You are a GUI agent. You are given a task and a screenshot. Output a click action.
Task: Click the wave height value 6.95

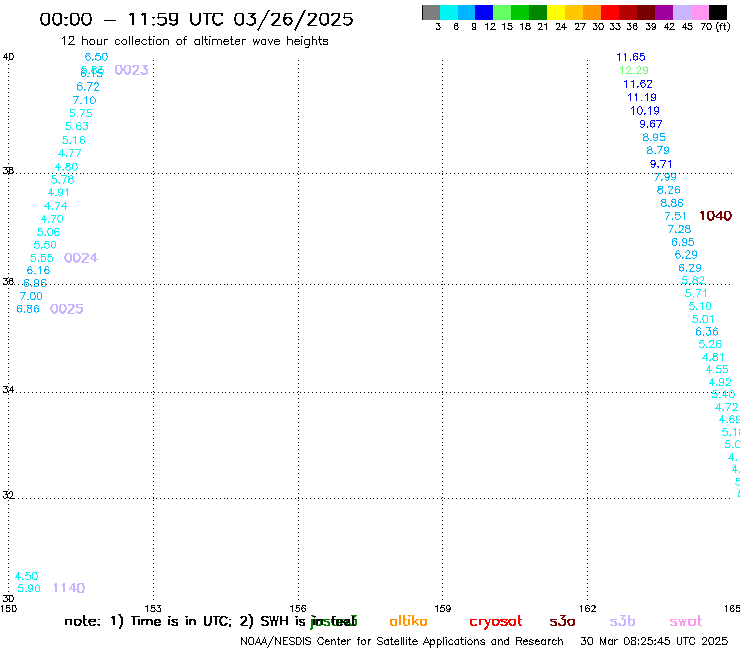coord(682,242)
